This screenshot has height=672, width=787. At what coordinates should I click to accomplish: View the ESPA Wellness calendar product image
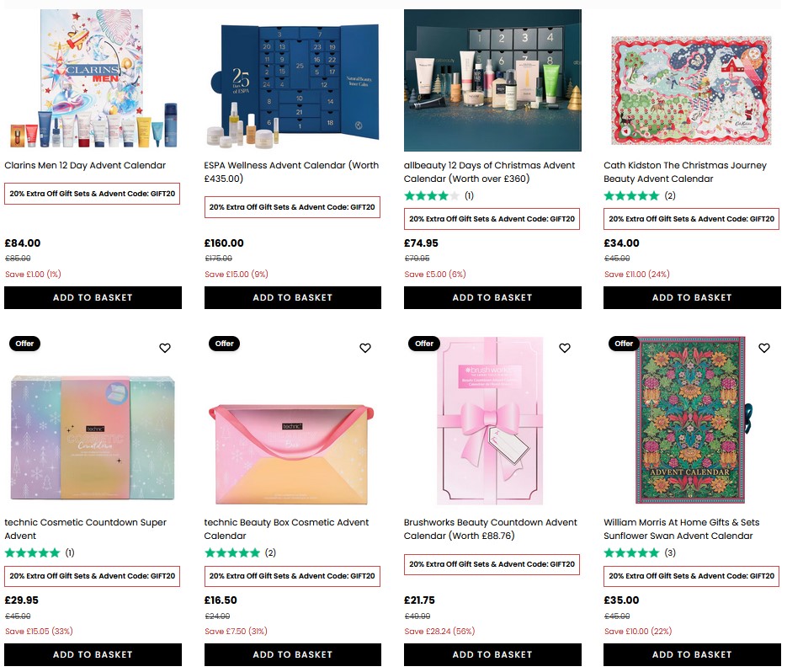[x=292, y=80]
